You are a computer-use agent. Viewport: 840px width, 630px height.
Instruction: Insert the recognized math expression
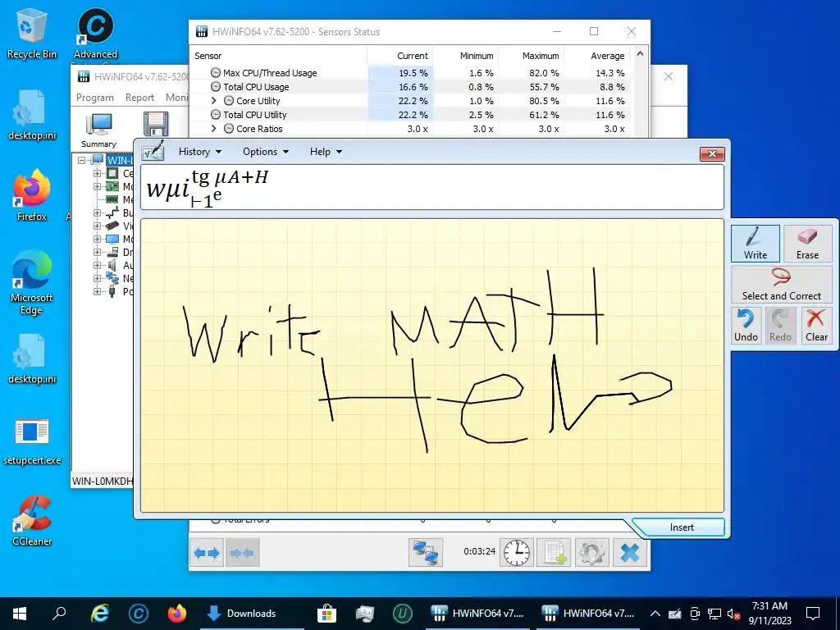(681, 527)
